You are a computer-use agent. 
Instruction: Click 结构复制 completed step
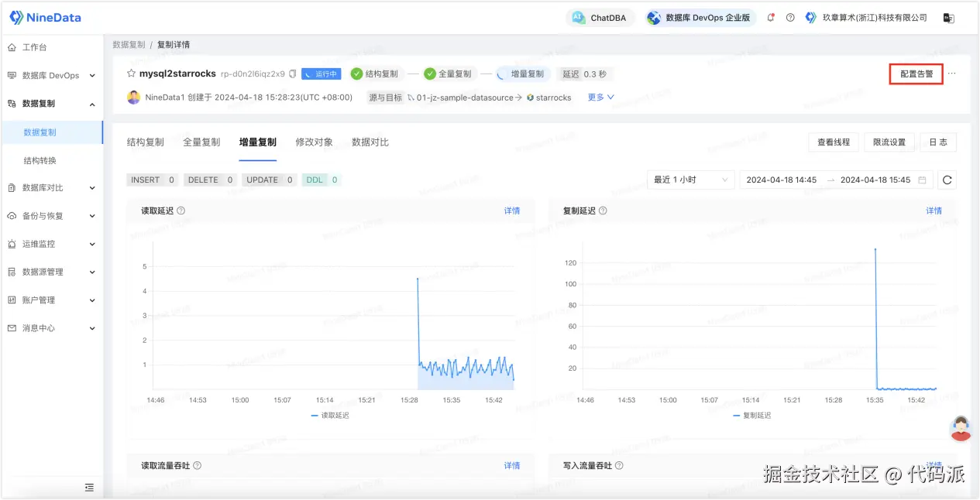(375, 74)
